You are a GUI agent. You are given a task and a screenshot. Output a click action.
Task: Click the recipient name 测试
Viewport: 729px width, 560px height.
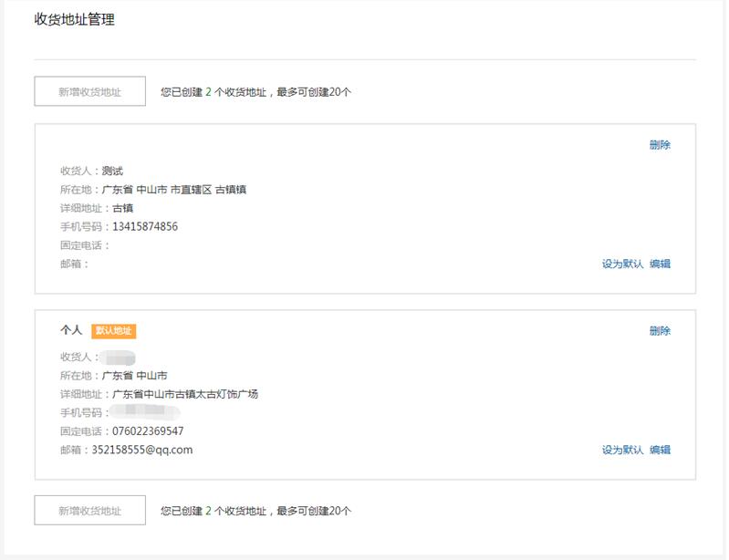tap(112, 171)
